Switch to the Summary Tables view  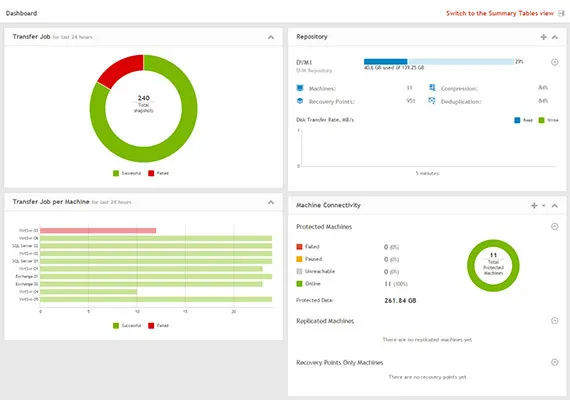tap(500, 13)
